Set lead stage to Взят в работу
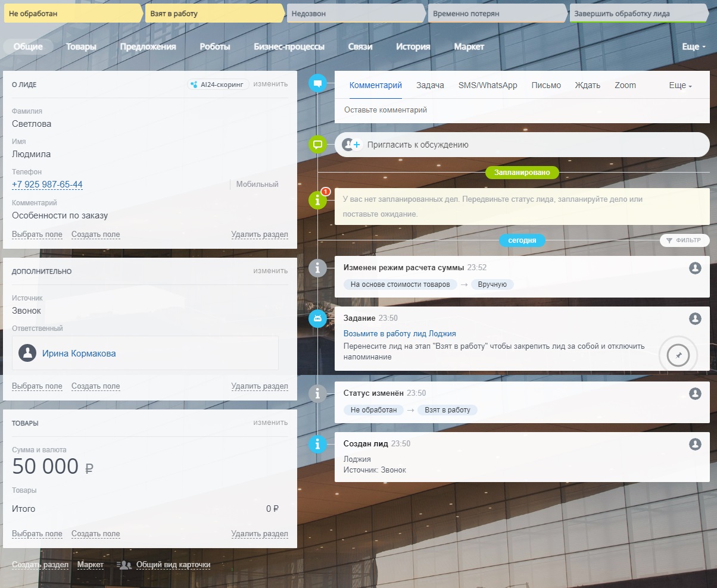The width and height of the screenshot is (717, 588). (215, 13)
